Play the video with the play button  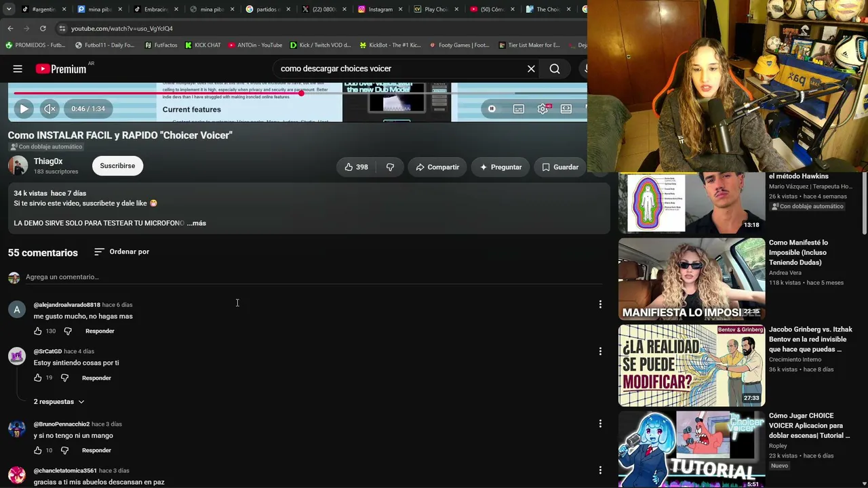(24, 108)
